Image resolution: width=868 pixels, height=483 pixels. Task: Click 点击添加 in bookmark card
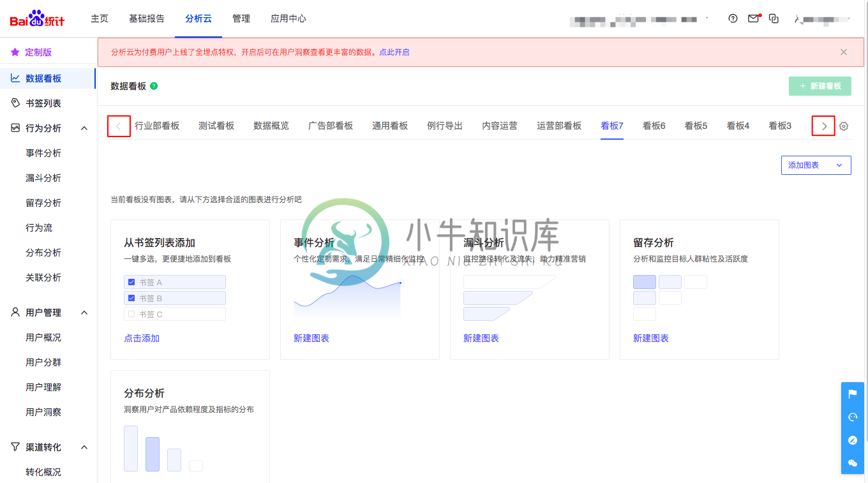pos(142,338)
